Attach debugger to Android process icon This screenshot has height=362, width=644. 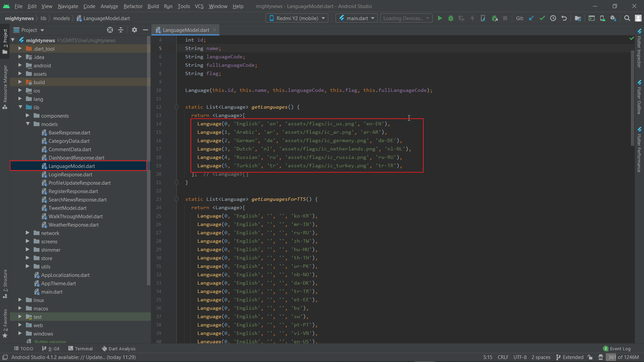[494, 18]
